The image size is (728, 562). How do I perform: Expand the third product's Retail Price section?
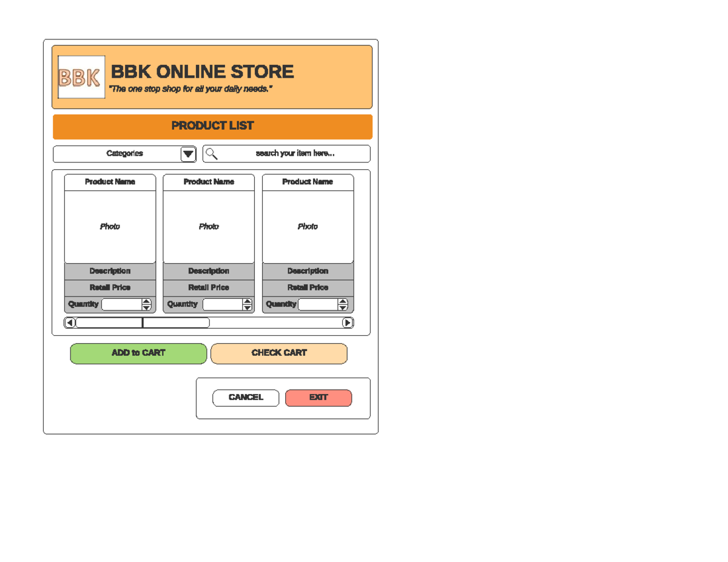click(308, 287)
